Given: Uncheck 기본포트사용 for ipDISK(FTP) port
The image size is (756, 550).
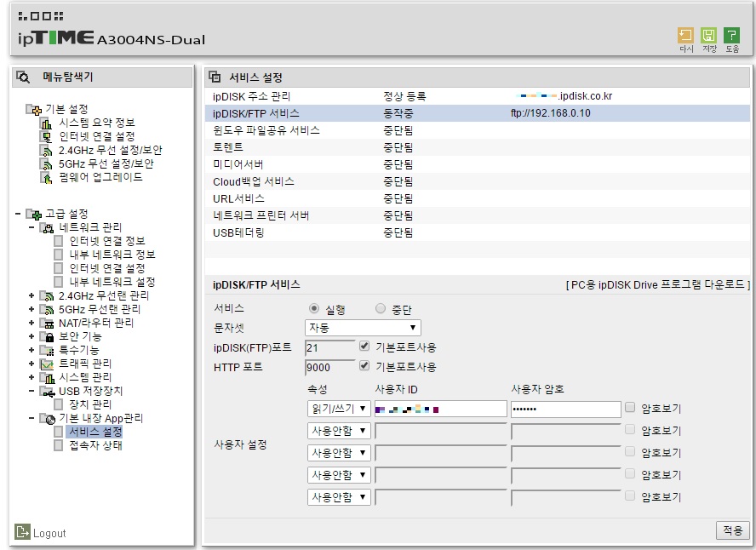Looking at the screenshot, I should click(x=364, y=347).
